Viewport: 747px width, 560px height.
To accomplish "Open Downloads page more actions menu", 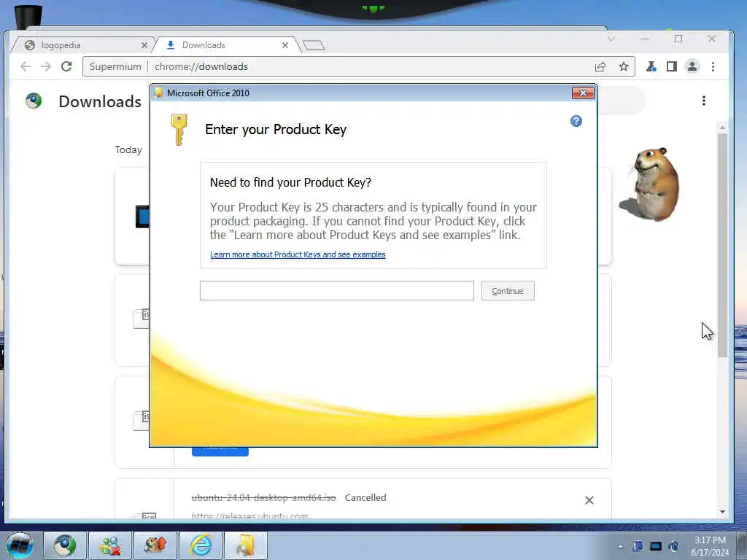I will pos(704,101).
